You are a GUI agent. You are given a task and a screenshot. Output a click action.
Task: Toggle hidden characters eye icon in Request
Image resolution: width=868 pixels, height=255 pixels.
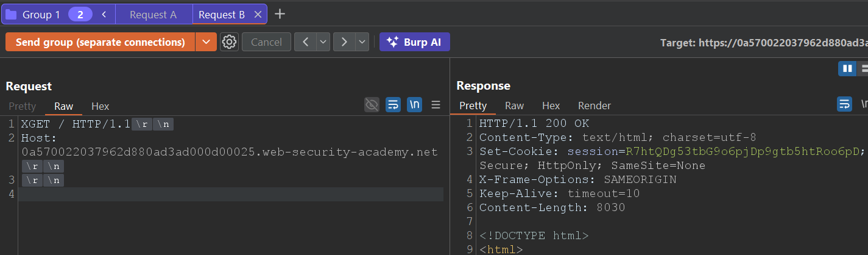372,105
